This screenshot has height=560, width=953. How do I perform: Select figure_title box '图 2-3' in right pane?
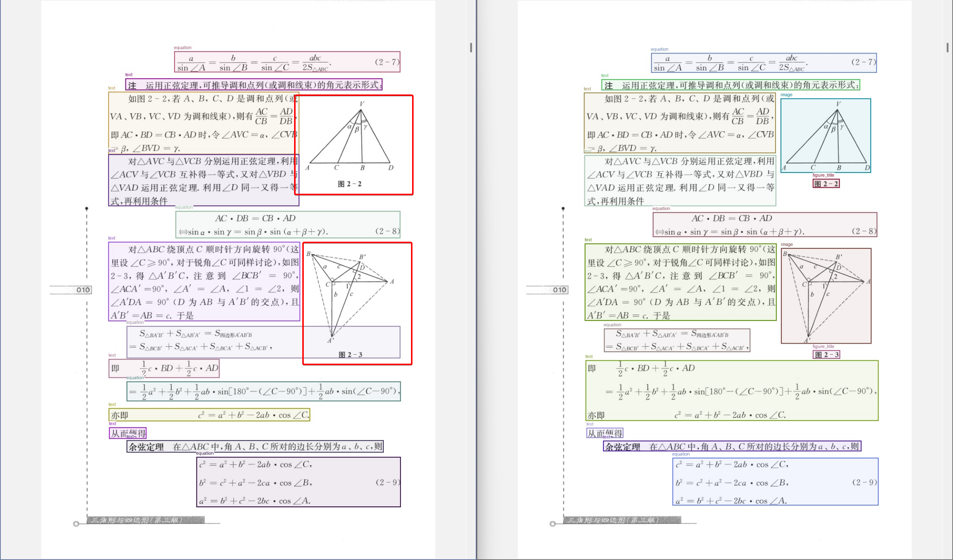pyautogui.click(x=826, y=354)
